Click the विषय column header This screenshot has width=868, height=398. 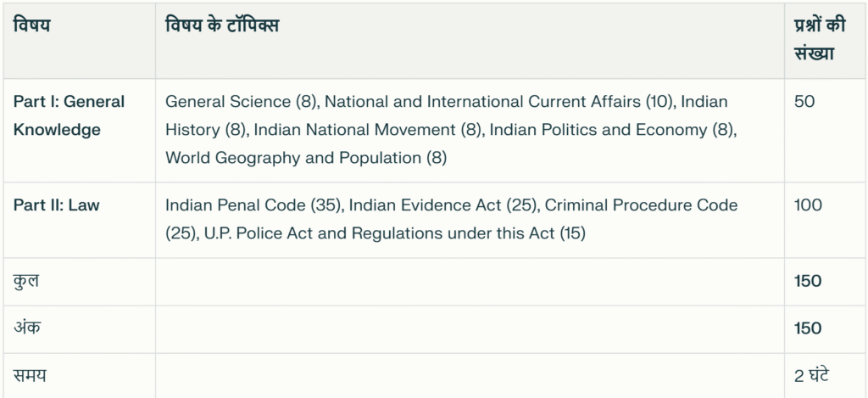pyautogui.click(x=31, y=25)
